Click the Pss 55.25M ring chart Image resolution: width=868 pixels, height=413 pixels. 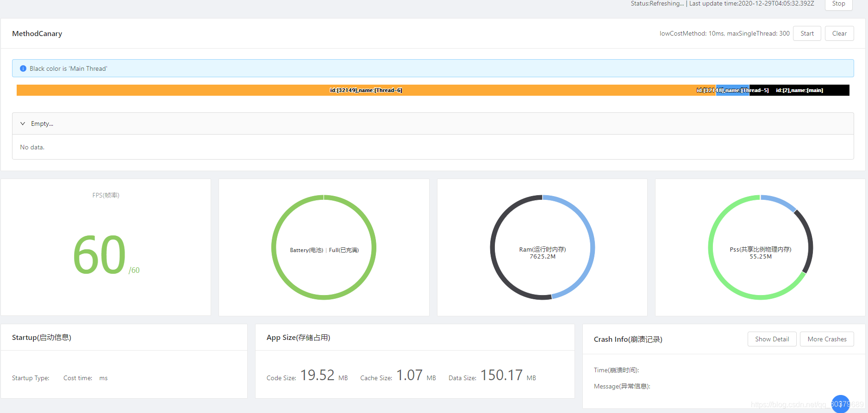pos(761,247)
